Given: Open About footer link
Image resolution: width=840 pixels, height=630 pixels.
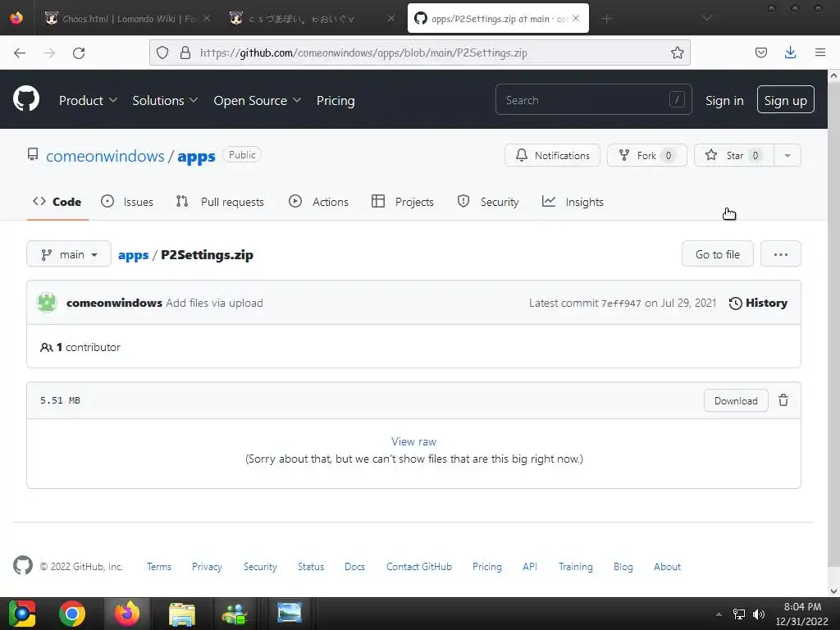Looking at the screenshot, I should [667, 566].
